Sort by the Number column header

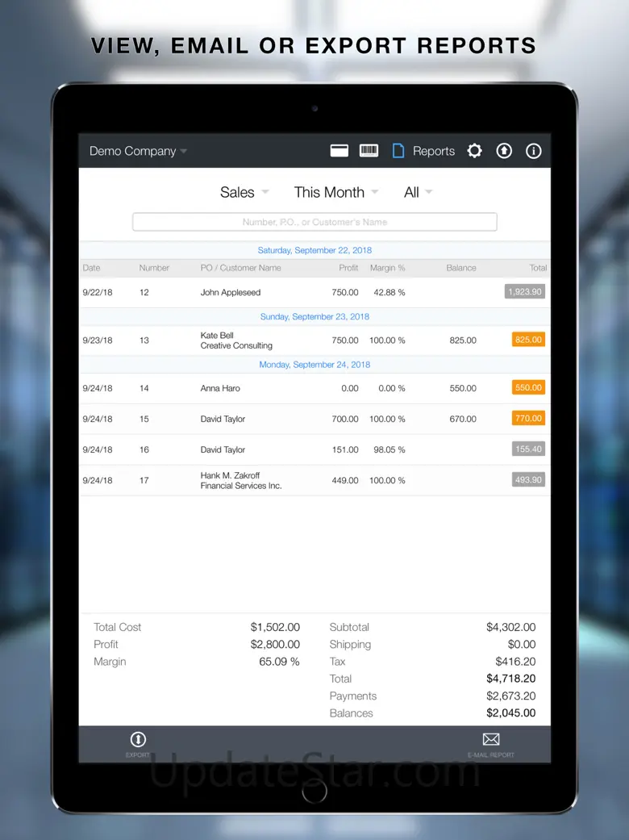[x=154, y=268]
